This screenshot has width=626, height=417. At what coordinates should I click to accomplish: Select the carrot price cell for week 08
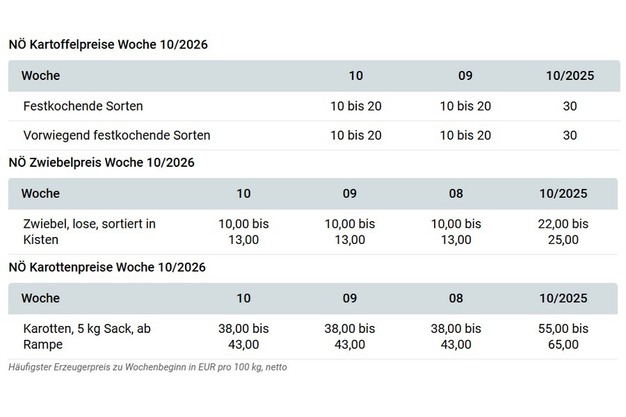456,336
